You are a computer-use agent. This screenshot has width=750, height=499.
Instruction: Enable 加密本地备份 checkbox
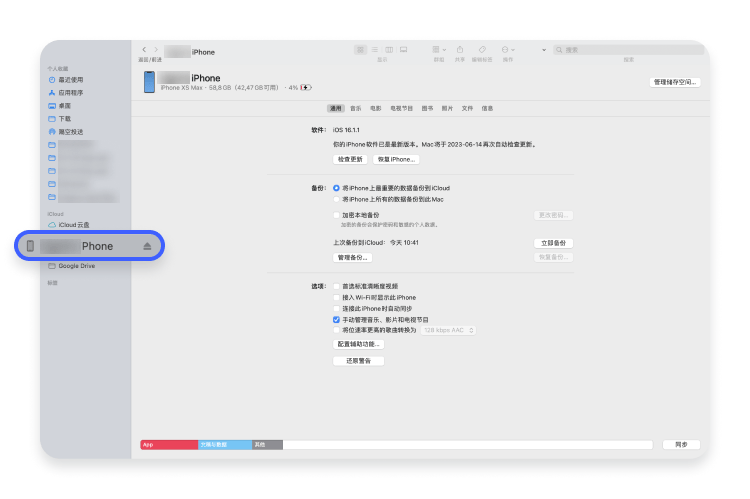point(336,215)
